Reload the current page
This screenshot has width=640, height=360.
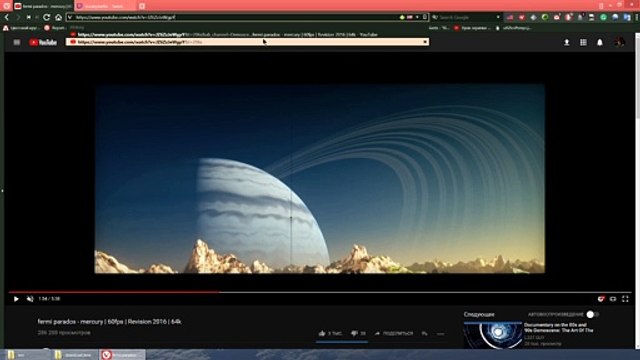[x=47, y=17]
